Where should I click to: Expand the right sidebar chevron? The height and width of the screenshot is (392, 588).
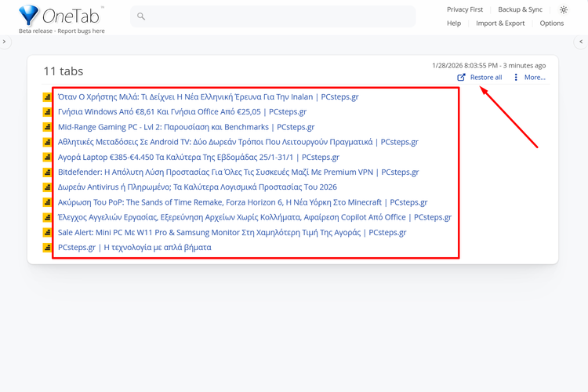pyautogui.click(x=583, y=42)
